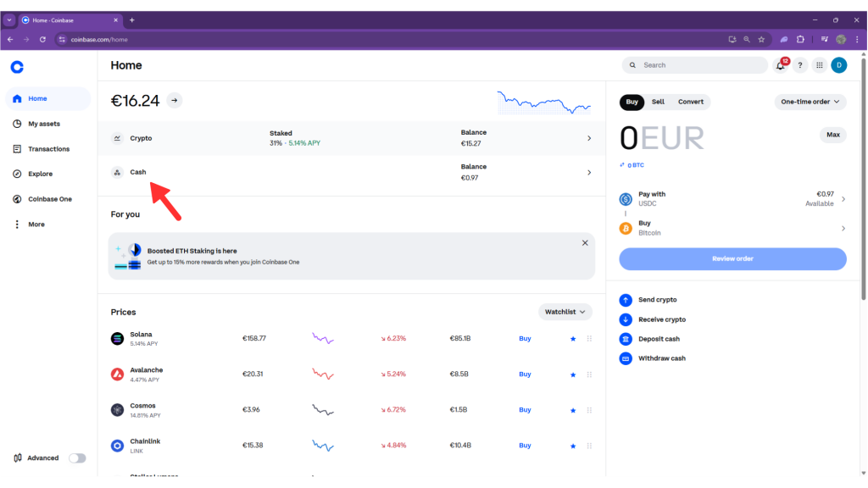The width and height of the screenshot is (868, 488).
Task: Unstar Cosmos from watchlist
Action: pyautogui.click(x=573, y=410)
